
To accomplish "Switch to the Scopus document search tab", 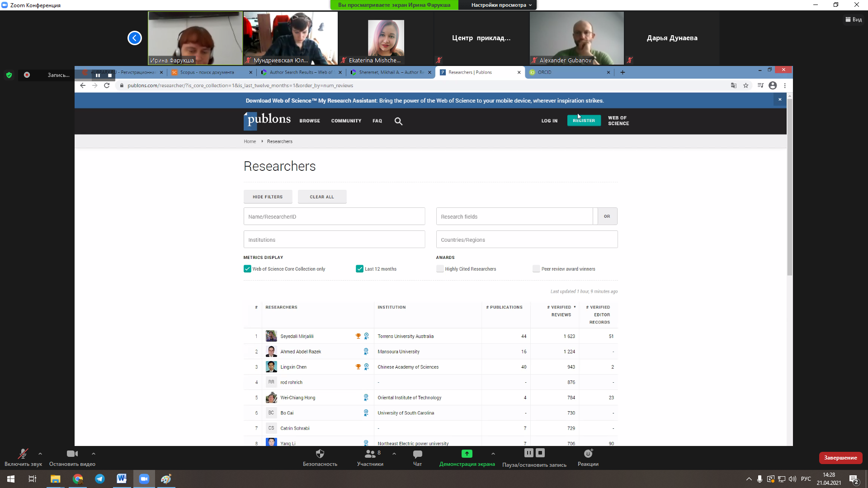I will (211, 72).
